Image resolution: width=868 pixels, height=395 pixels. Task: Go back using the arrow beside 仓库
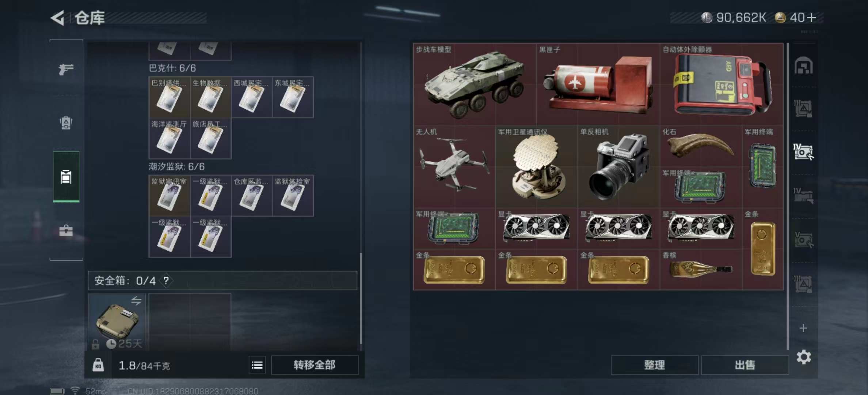click(58, 18)
